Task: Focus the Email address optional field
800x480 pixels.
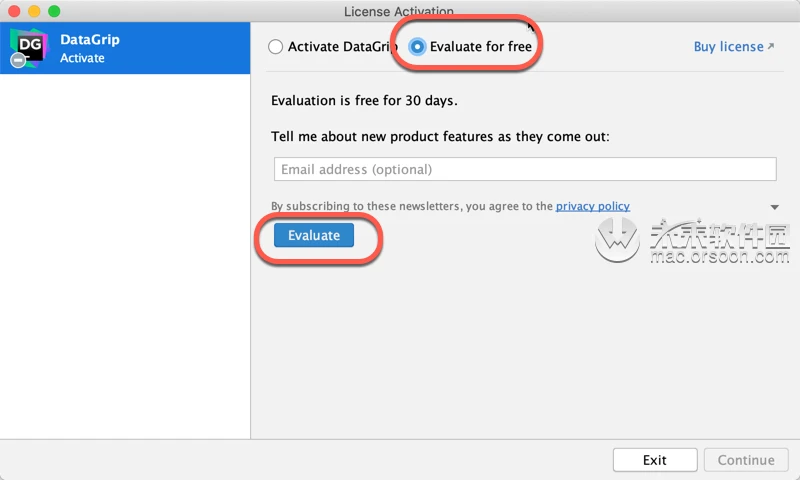Action: click(525, 169)
